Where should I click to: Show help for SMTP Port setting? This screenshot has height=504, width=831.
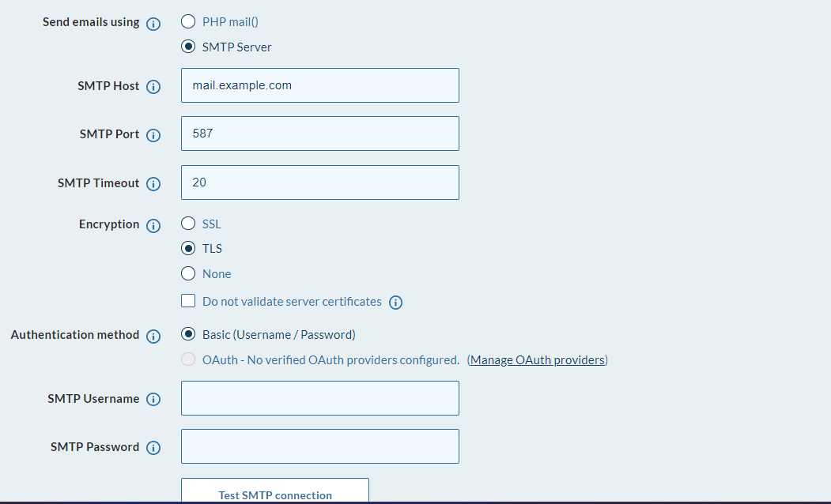(x=155, y=135)
